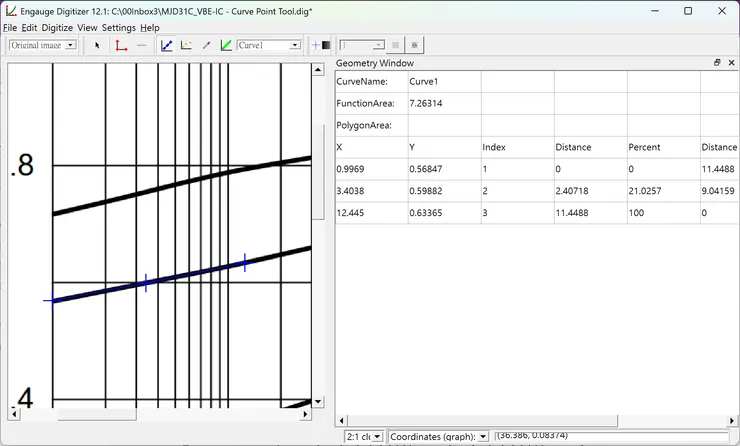Viewport: 740px width, 446px height.
Task: Click the coordinates readout field
Action: coord(612,436)
